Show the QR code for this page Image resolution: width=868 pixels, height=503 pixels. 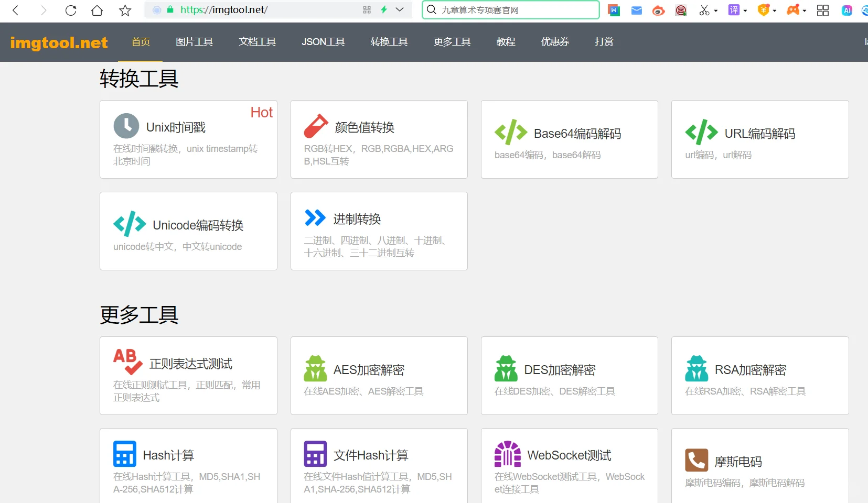366,9
